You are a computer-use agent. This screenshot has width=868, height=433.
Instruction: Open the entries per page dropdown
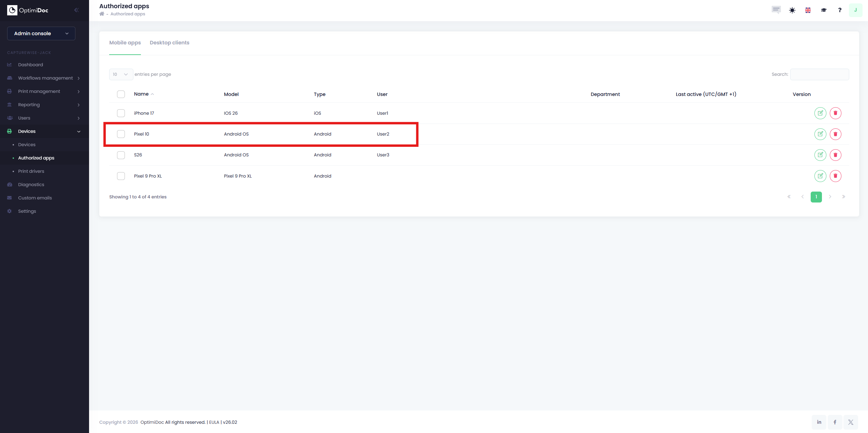pyautogui.click(x=120, y=74)
